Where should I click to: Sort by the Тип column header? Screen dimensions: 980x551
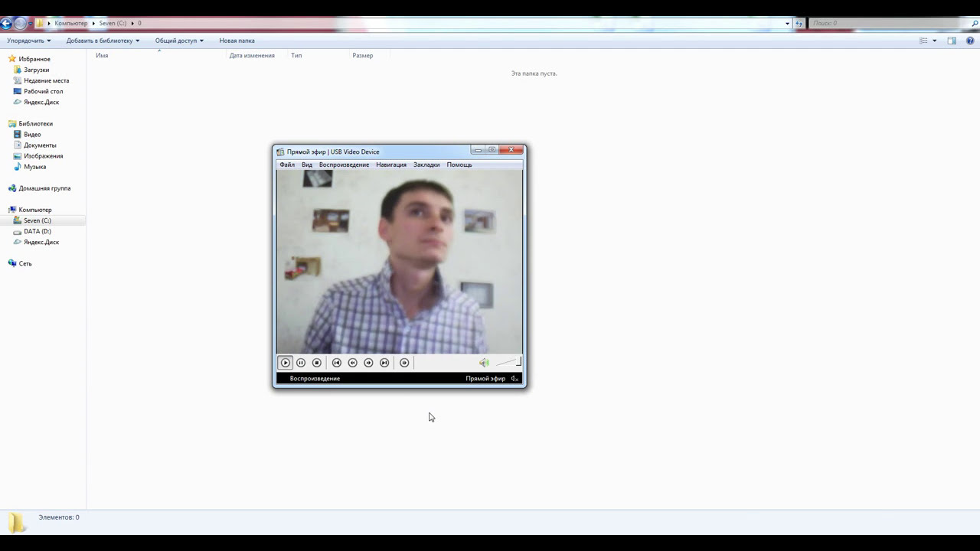pyautogui.click(x=296, y=56)
